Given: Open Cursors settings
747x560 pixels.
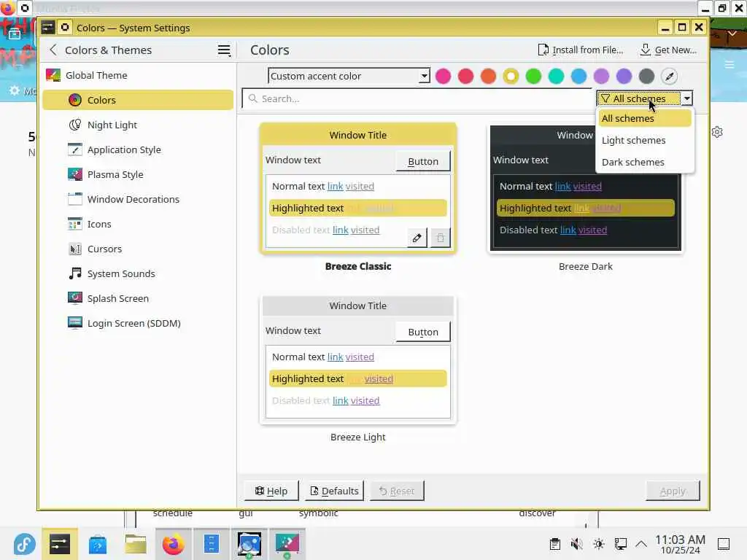Looking at the screenshot, I should 138,249.
